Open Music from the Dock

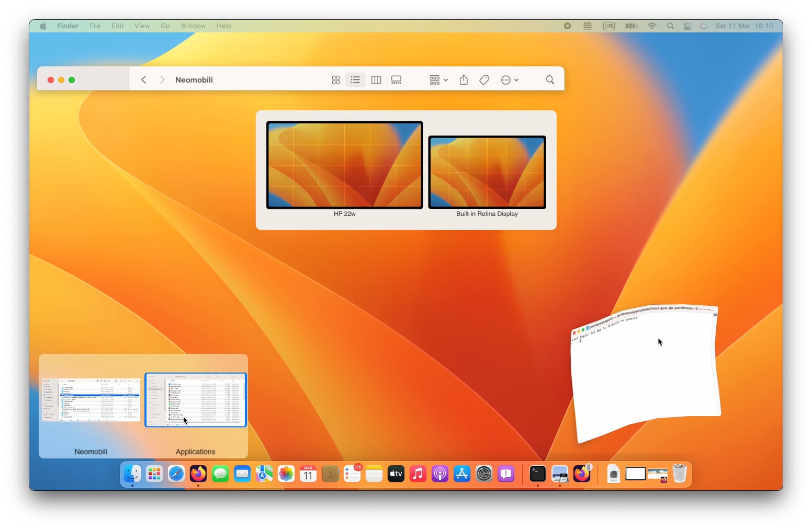(x=418, y=474)
